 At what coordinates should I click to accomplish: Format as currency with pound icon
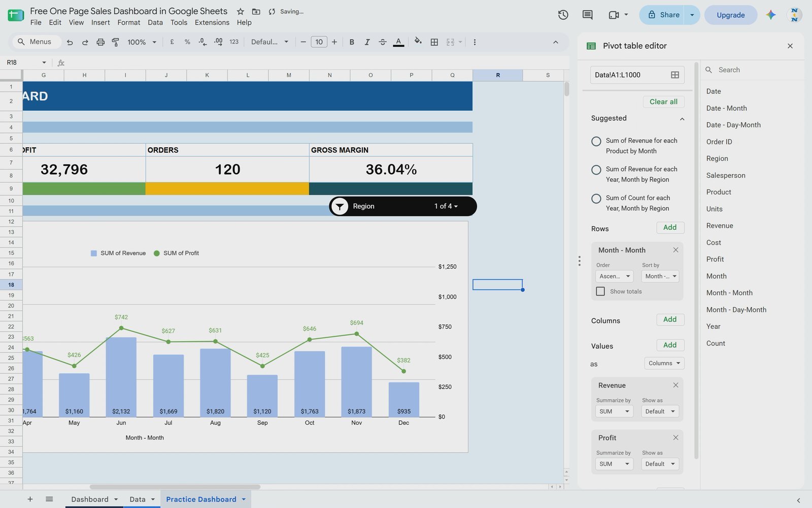pyautogui.click(x=172, y=42)
